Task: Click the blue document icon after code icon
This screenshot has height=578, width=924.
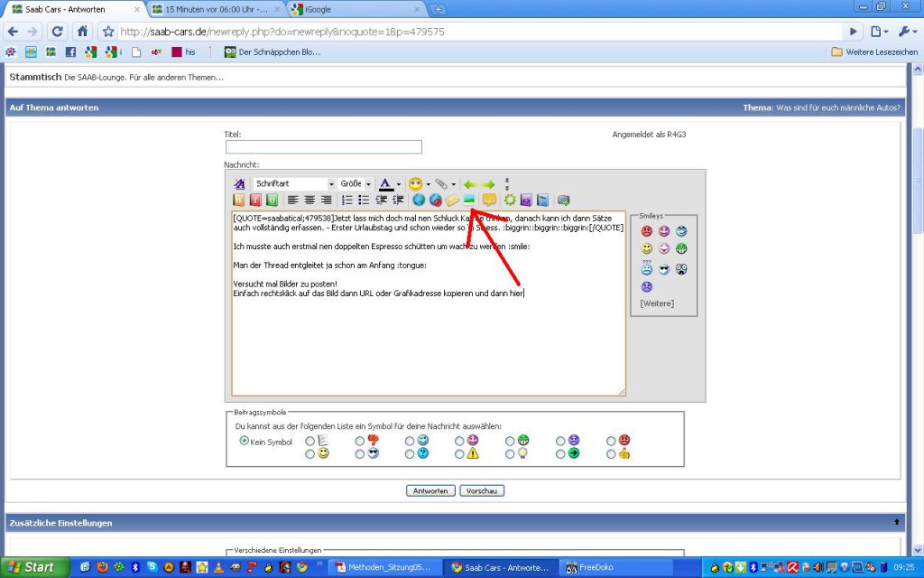Action: 542,200
